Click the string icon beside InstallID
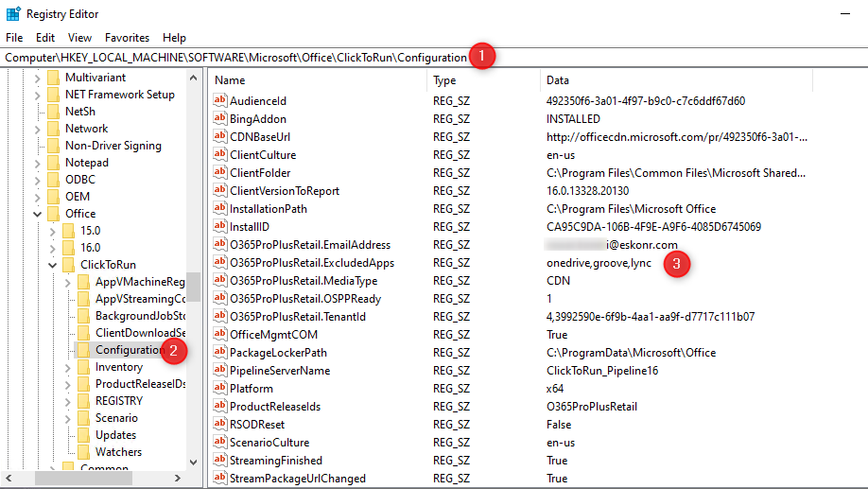868x489 pixels. 219,226
